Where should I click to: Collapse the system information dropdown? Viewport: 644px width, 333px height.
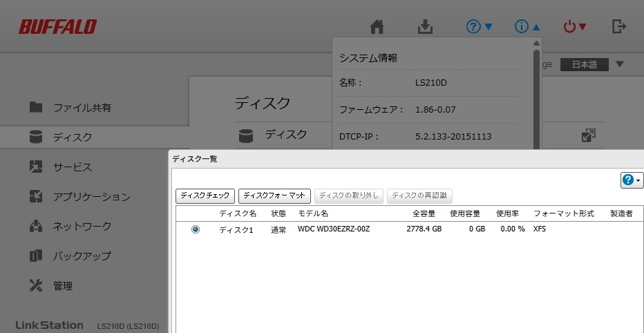pyautogui.click(x=527, y=27)
